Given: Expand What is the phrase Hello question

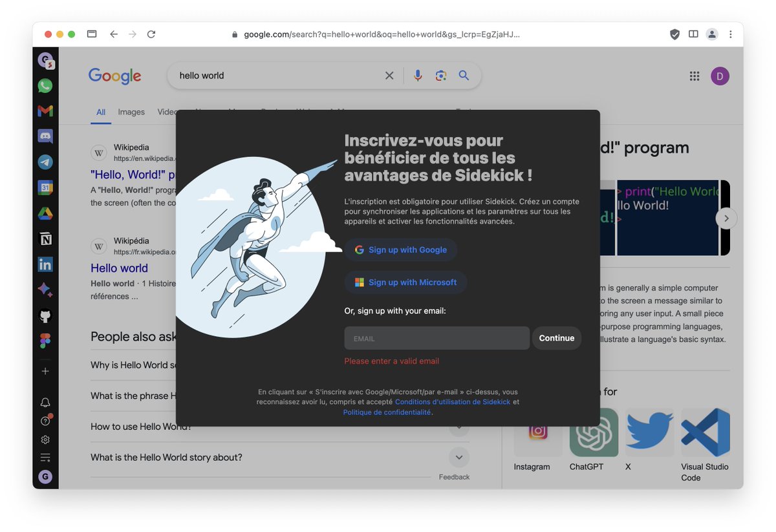Looking at the screenshot, I should 133,396.
